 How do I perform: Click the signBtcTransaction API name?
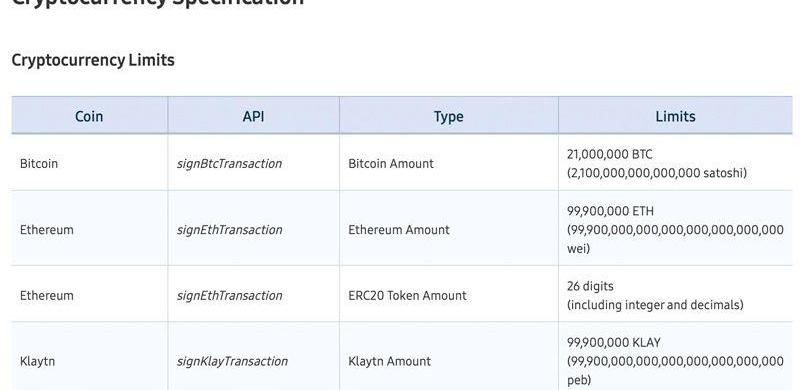[x=229, y=164]
